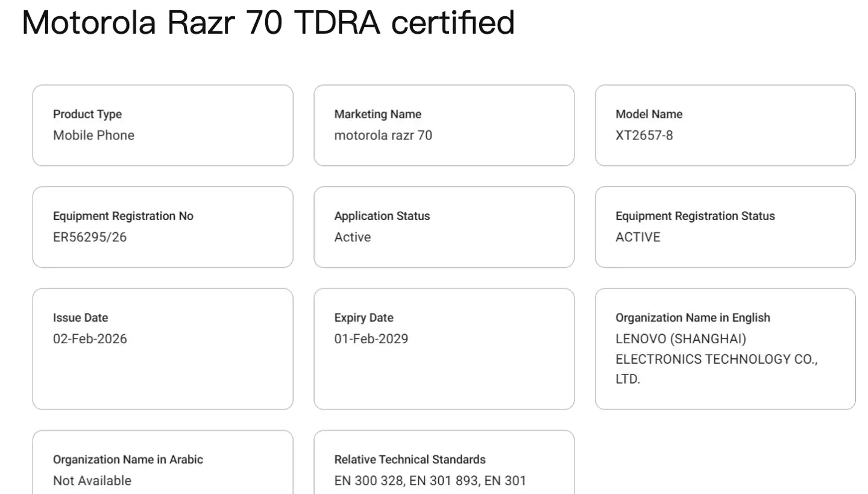Click the Relative Technical Standards card
Screen dimensions: 868x494
(x=444, y=462)
